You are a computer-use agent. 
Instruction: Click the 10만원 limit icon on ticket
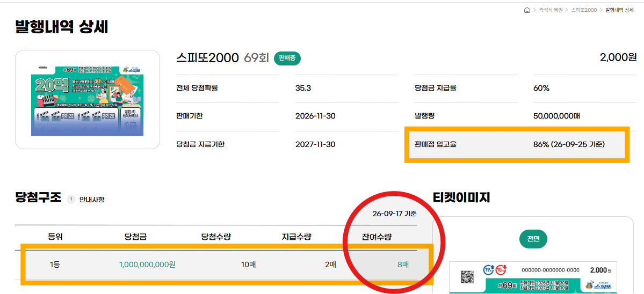[x=501, y=270]
